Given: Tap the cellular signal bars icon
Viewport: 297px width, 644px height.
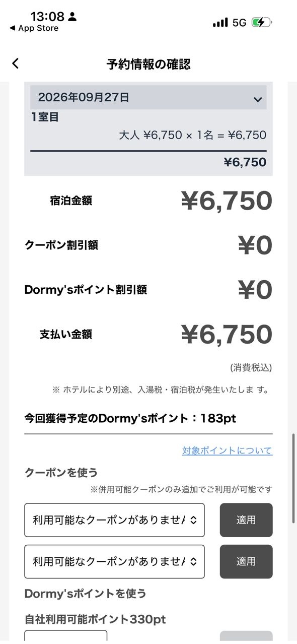Looking at the screenshot, I should (220, 22).
